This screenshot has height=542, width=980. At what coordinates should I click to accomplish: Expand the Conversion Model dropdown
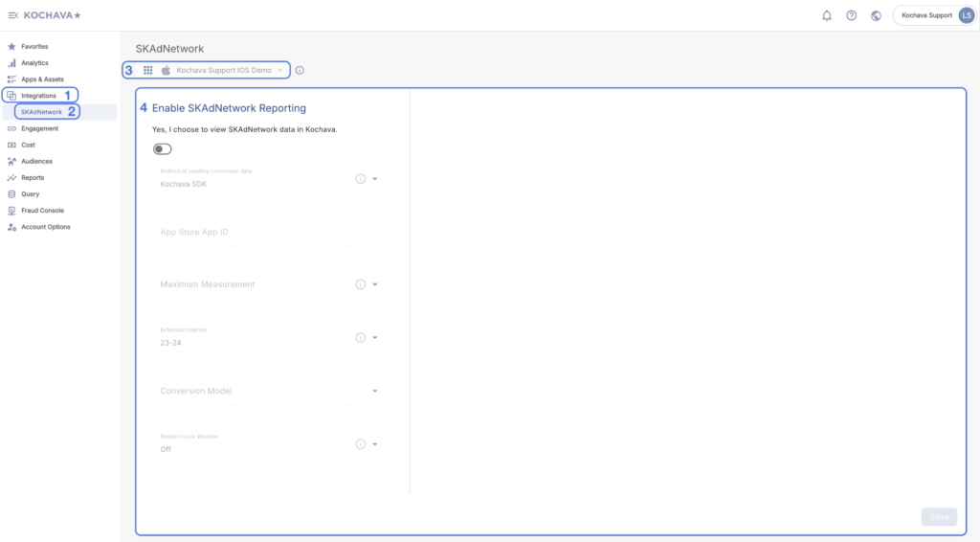tap(375, 391)
